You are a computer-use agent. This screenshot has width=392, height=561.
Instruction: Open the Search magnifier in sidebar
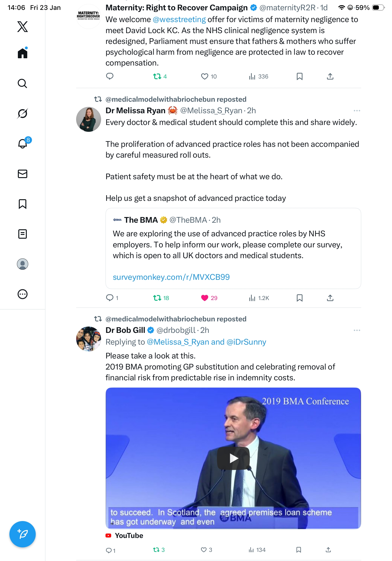click(23, 83)
